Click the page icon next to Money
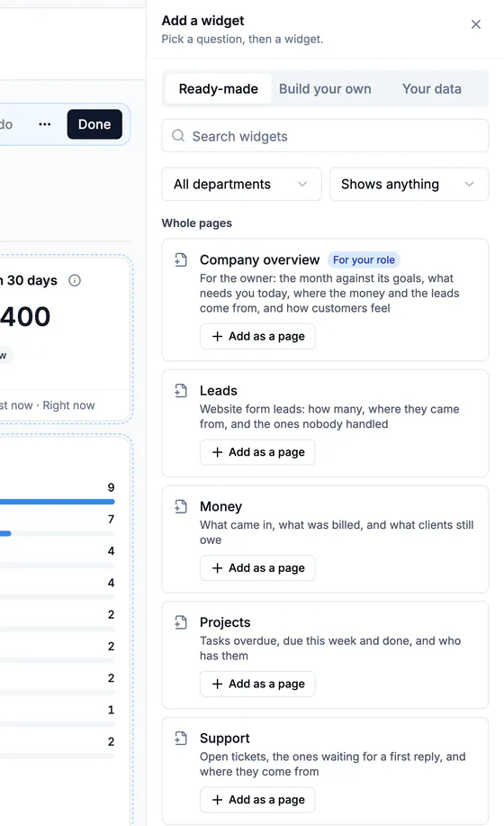Screen dimensions: 504x826 coord(181,506)
